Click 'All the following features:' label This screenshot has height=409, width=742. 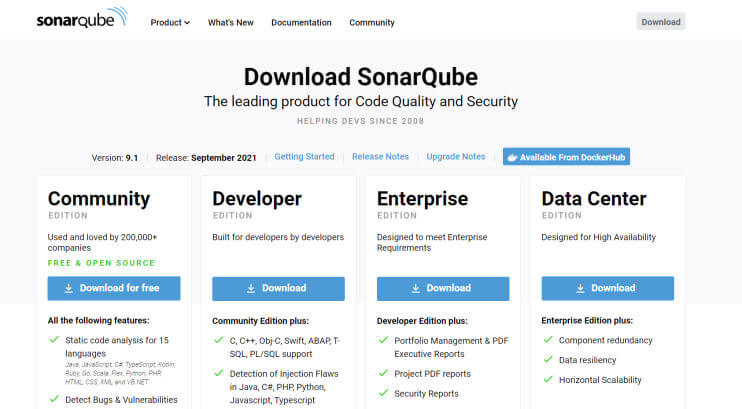[98, 320]
